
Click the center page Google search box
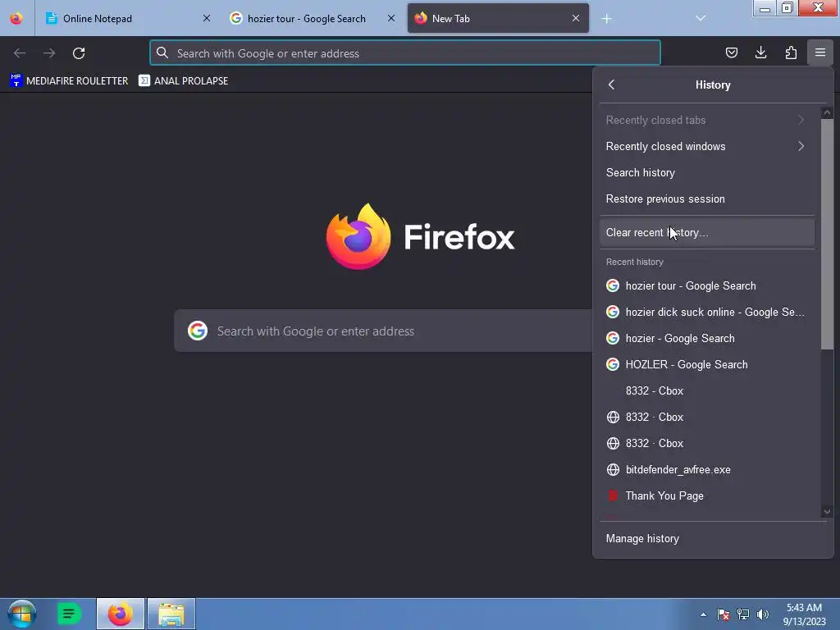pyautogui.click(x=383, y=331)
